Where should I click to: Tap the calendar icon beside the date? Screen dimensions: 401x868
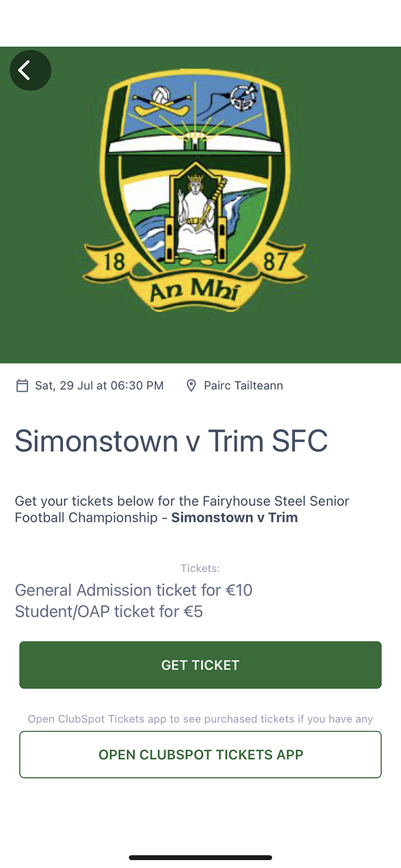(22, 386)
